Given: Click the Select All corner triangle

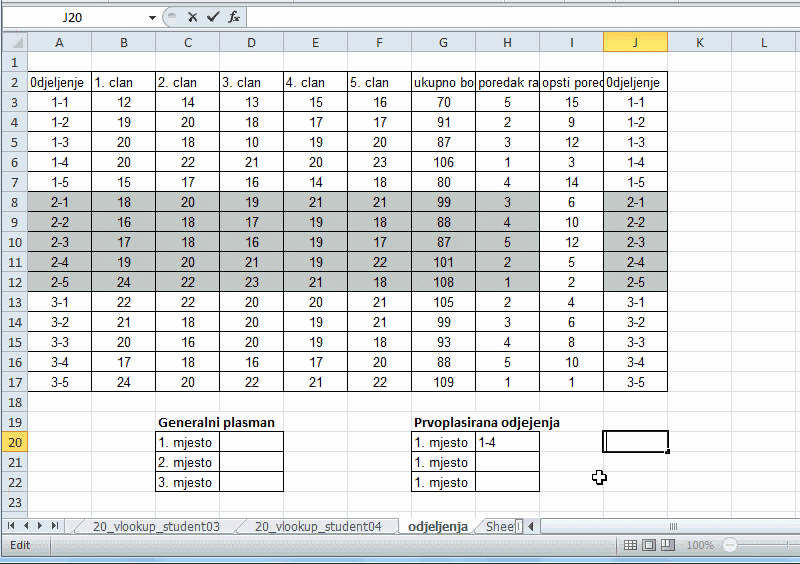Looking at the screenshot, I should coord(13,42).
